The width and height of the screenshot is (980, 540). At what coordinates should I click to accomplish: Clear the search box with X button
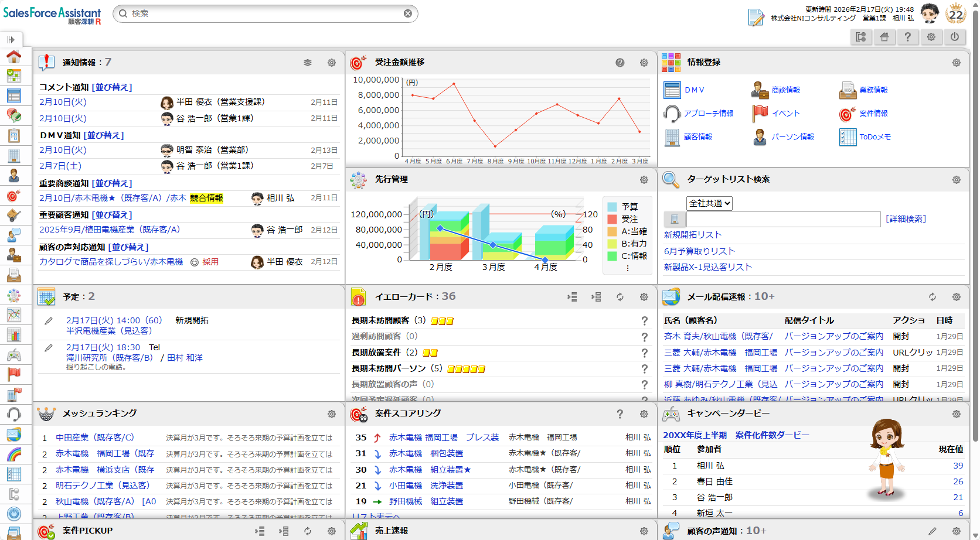click(x=408, y=13)
